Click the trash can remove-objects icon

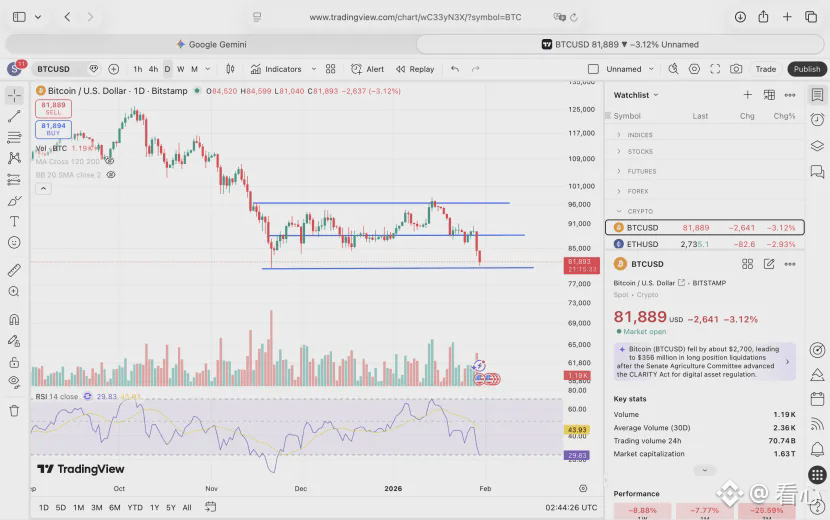(14, 410)
